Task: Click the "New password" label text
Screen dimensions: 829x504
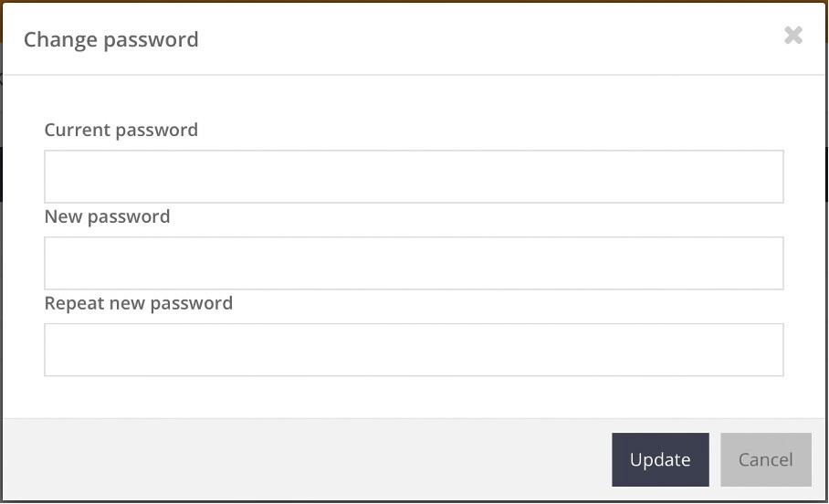Action: point(107,216)
